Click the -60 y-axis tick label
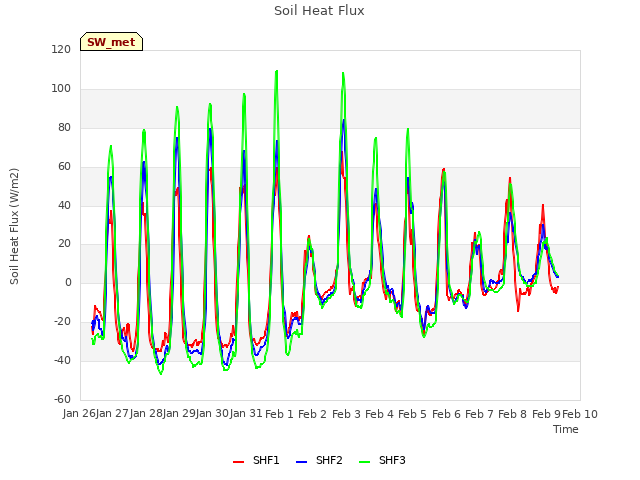The width and height of the screenshot is (640, 480). click(62, 399)
